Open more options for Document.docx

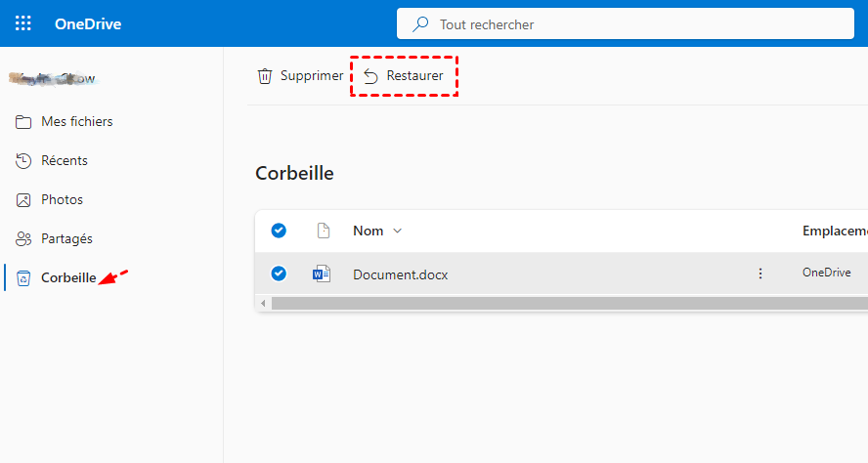pyautogui.click(x=760, y=274)
